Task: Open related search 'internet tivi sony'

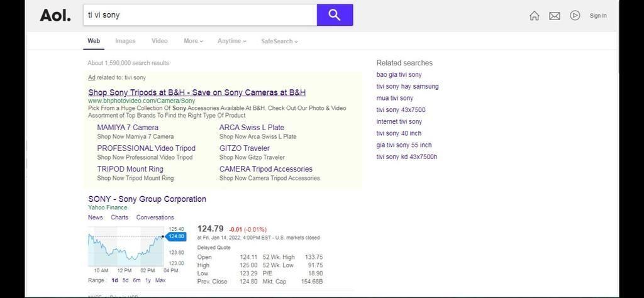Action: [x=399, y=121]
